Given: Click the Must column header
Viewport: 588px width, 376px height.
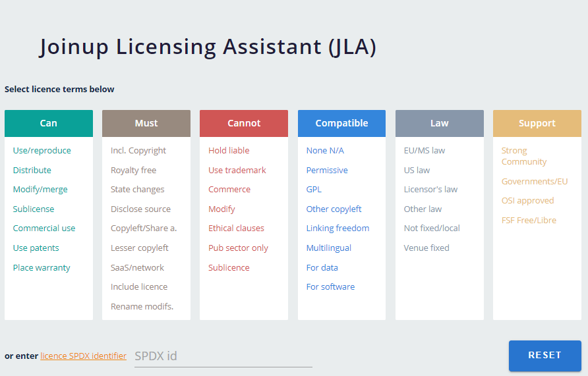Looking at the screenshot, I should 146,123.
